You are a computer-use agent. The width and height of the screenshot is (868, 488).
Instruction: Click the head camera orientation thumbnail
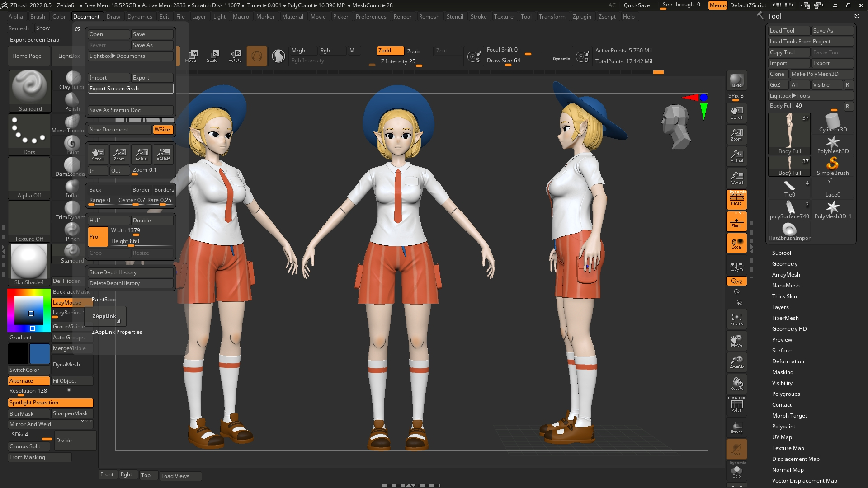(676, 127)
